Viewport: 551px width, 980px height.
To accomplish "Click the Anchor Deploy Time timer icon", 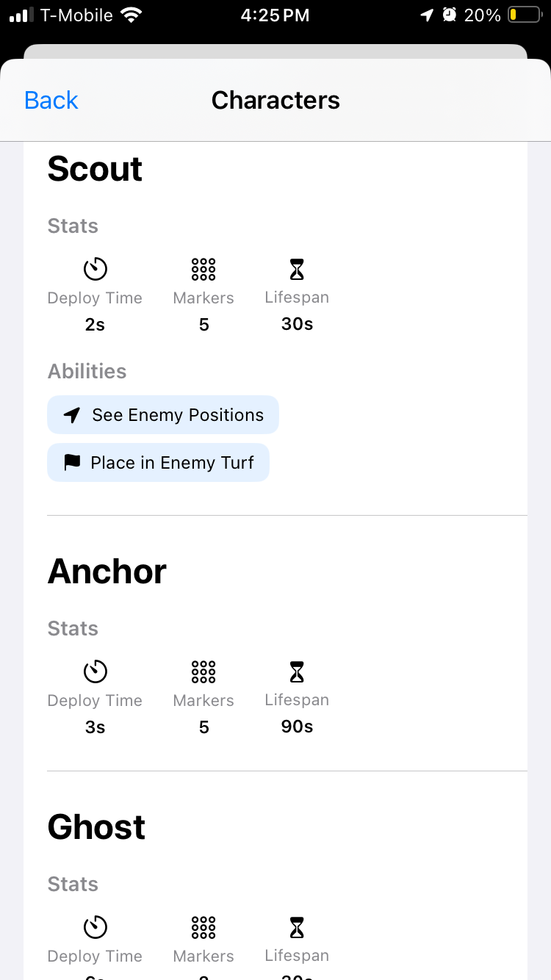I will [x=95, y=672].
